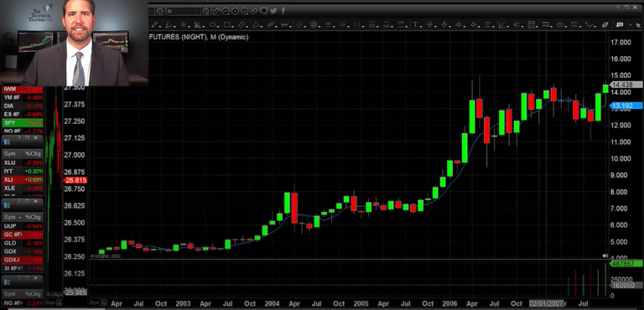Select the SPY row in the watchlist

coord(22,123)
